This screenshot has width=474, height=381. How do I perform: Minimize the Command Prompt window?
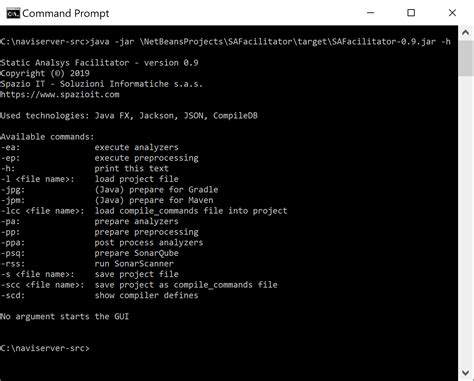click(x=371, y=13)
